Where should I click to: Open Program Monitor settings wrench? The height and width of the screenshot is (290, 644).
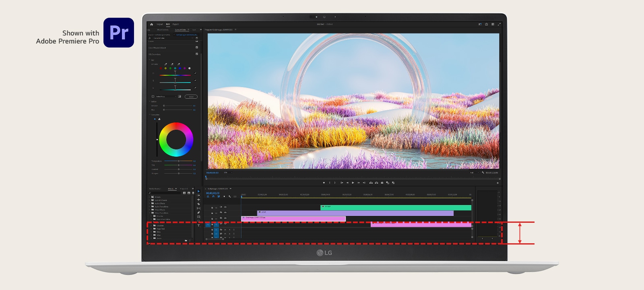(483, 172)
